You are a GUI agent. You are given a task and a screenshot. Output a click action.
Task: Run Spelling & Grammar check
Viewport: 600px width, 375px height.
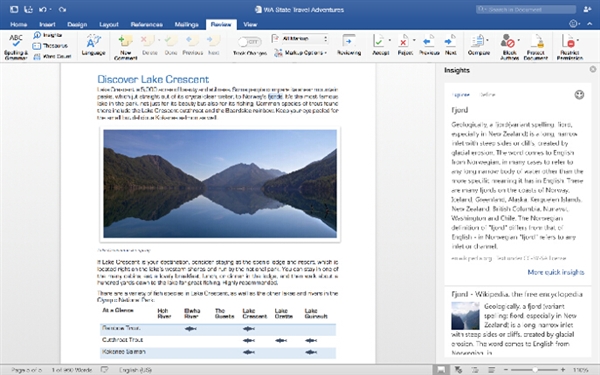tap(16, 46)
